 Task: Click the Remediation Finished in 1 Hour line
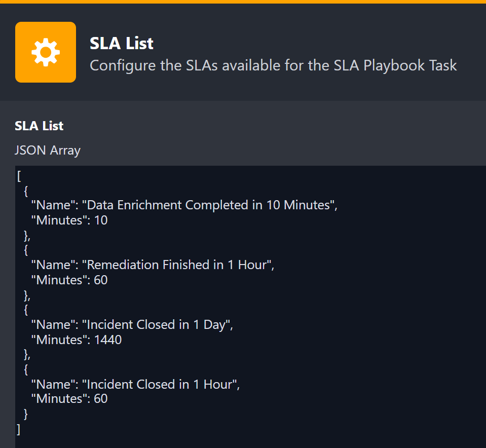point(153,265)
